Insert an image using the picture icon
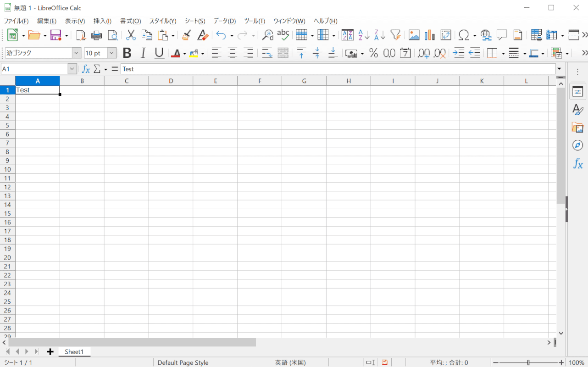The height and width of the screenshot is (367, 588). pos(414,35)
